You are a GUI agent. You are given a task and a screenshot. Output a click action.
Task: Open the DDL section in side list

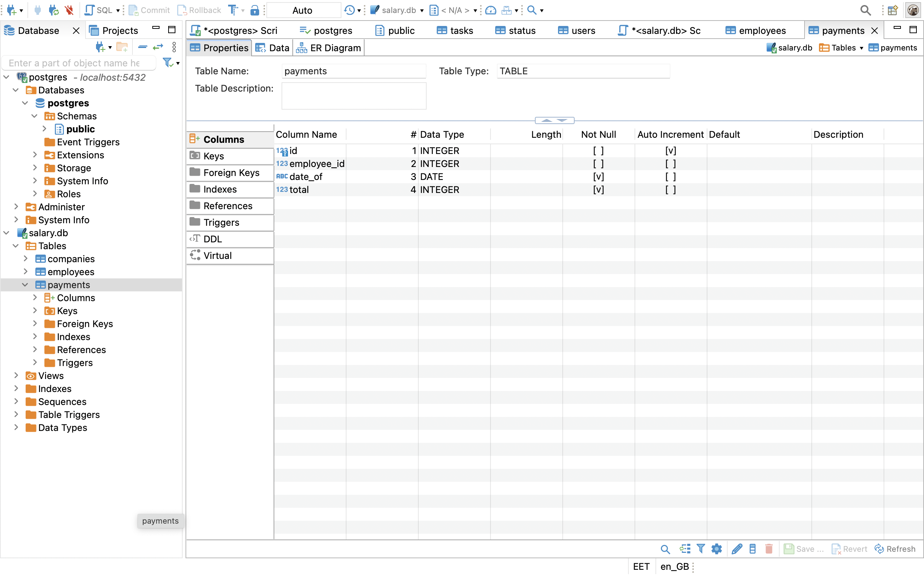pyautogui.click(x=213, y=239)
